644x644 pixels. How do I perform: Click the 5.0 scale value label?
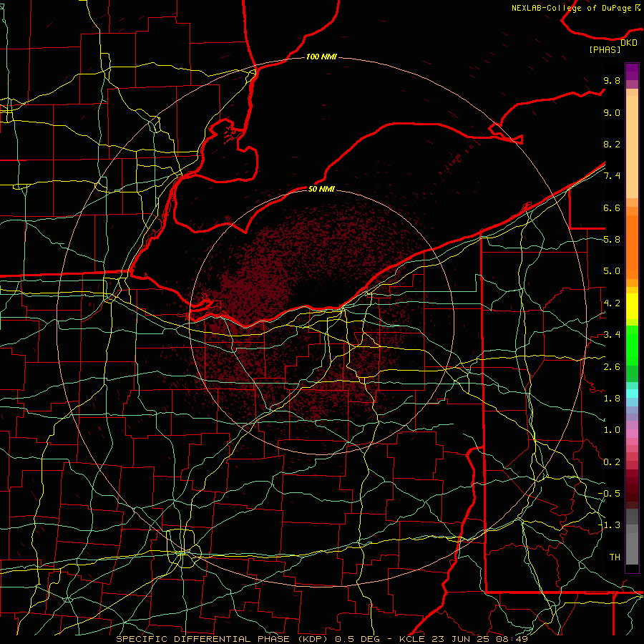point(612,271)
